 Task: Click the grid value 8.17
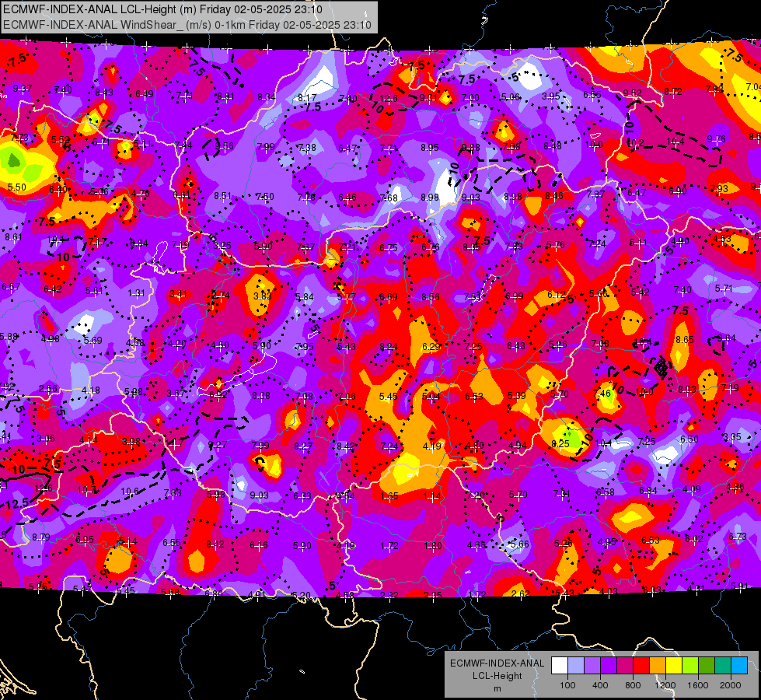tap(307, 98)
